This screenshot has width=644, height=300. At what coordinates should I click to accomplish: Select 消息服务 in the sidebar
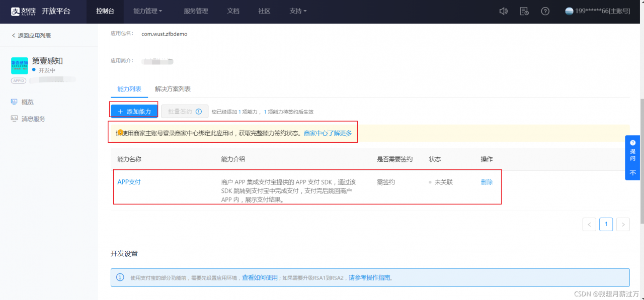pos(33,119)
